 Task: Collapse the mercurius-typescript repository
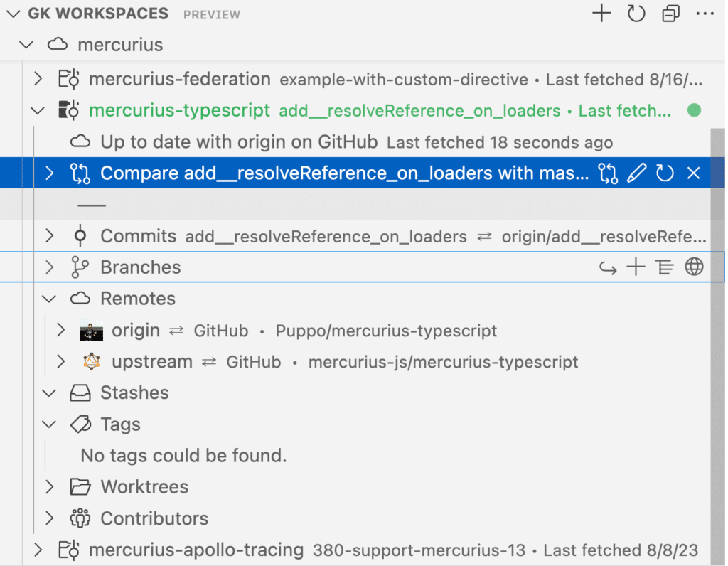tap(37, 110)
